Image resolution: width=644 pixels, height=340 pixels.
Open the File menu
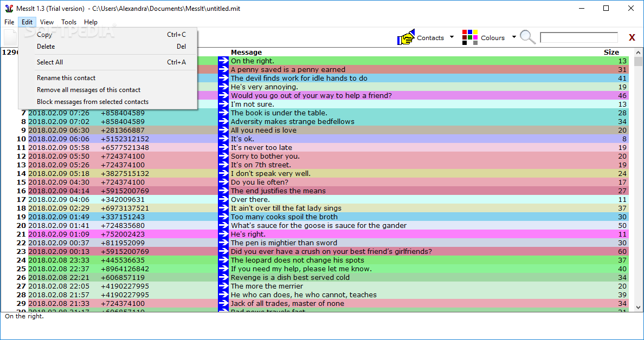9,22
